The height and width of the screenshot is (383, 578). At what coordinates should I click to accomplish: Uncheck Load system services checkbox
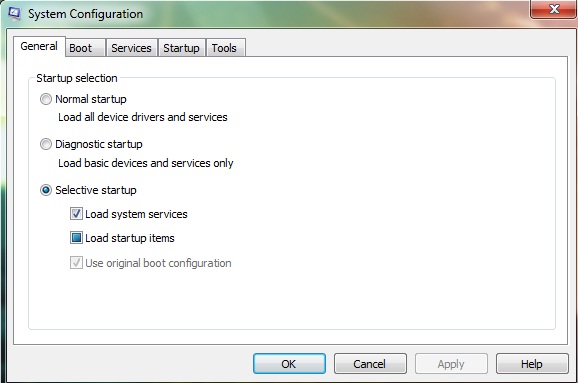76,214
